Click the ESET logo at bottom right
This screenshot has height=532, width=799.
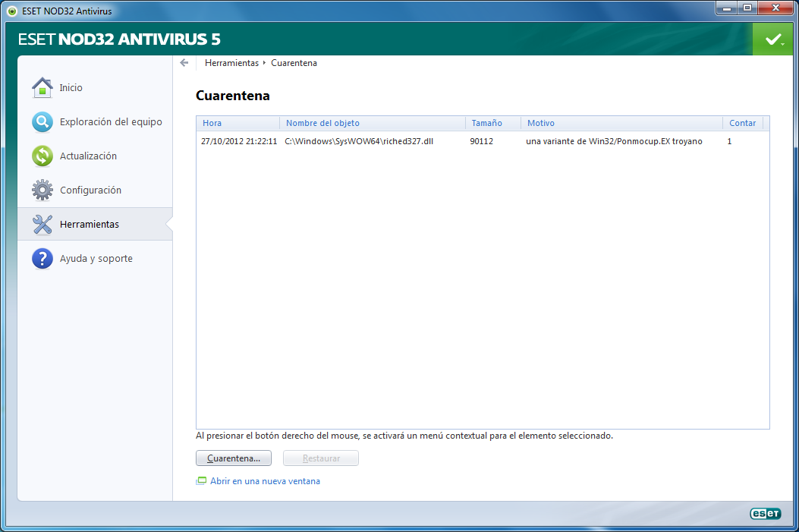[x=765, y=514]
